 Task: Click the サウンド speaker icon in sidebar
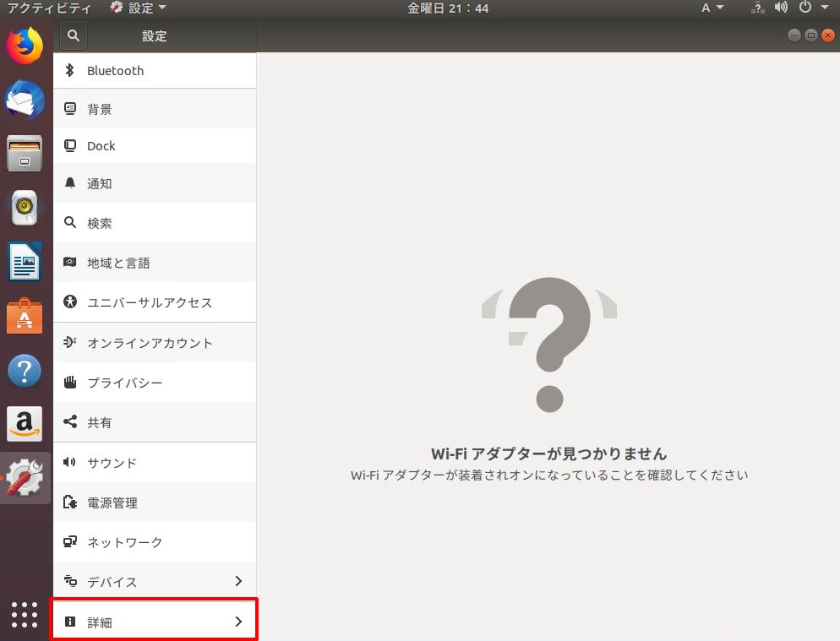tap(69, 462)
